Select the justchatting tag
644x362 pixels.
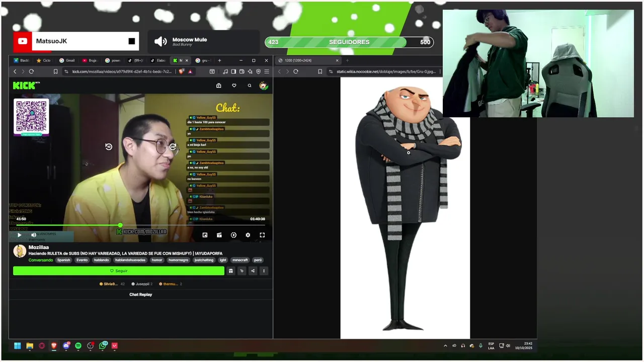tap(204, 260)
